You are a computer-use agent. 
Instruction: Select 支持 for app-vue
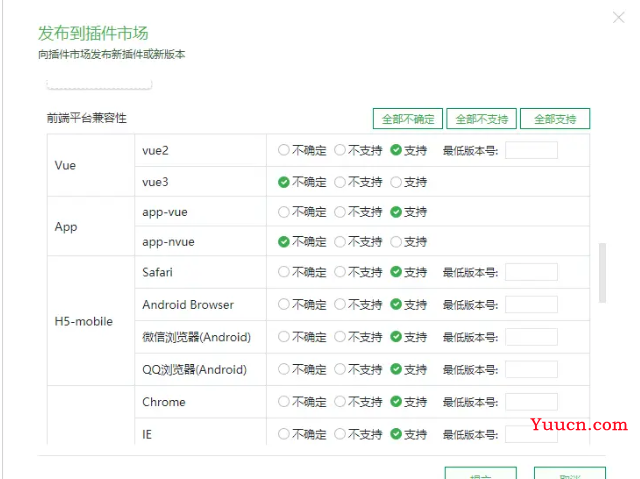coord(396,212)
